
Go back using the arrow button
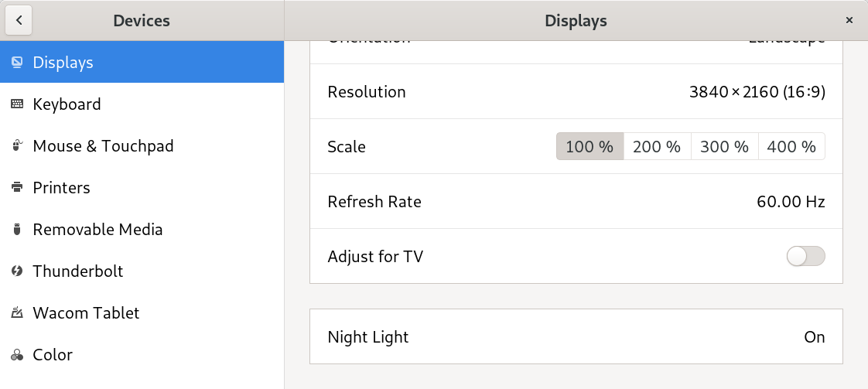(19, 20)
